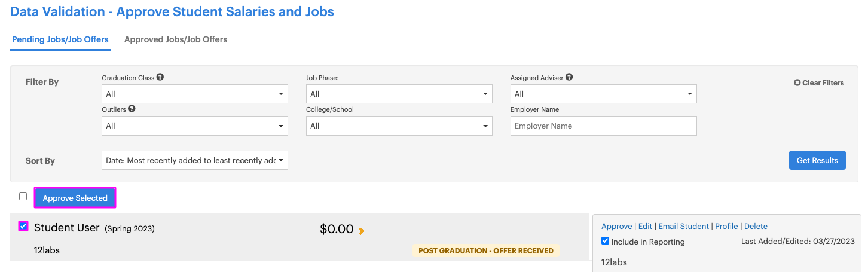Switch to Approved Jobs/Job Offers tab
Viewport: 868px width, 272px height.
click(176, 39)
